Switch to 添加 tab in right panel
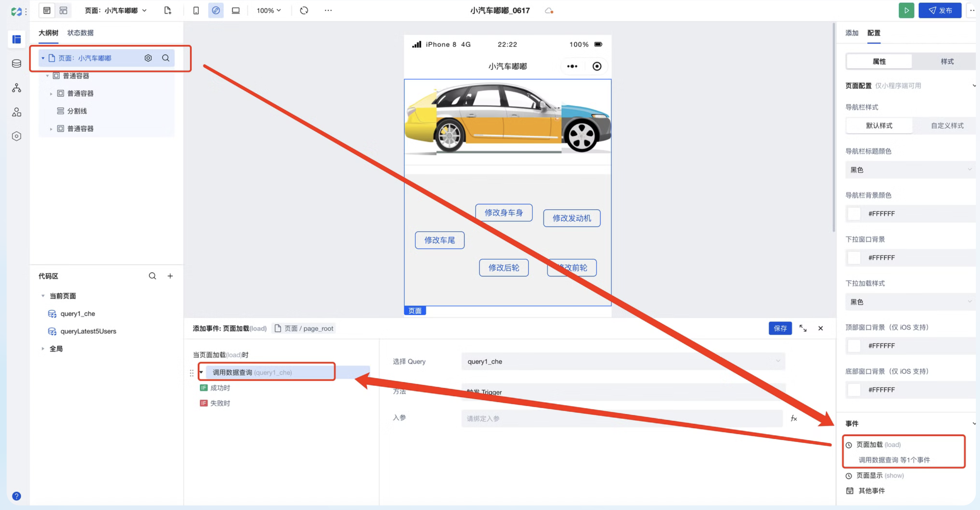The image size is (980, 510). pyautogui.click(x=851, y=33)
